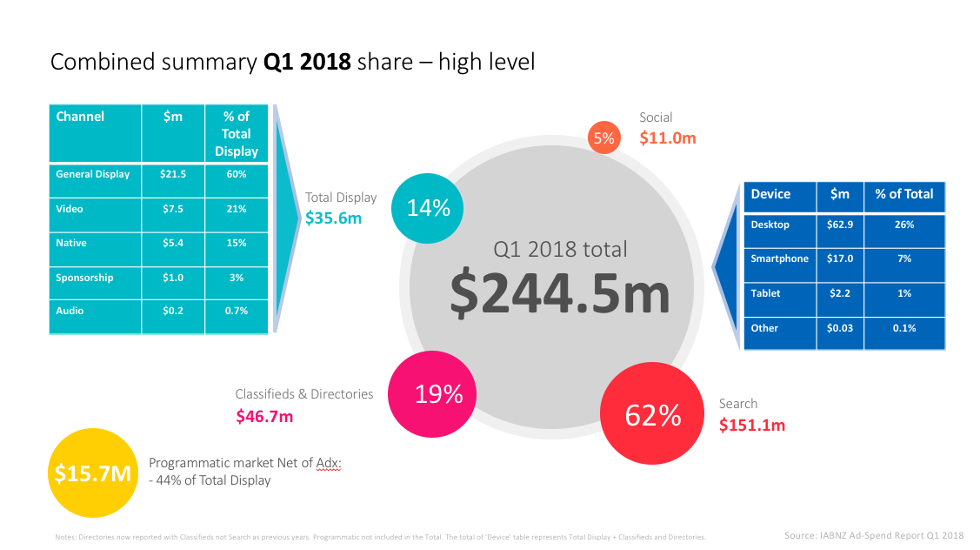This screenshot has height=550, width=980.
Task: Select the orange 5% Social bubble
Action: [x=603, y=137]
